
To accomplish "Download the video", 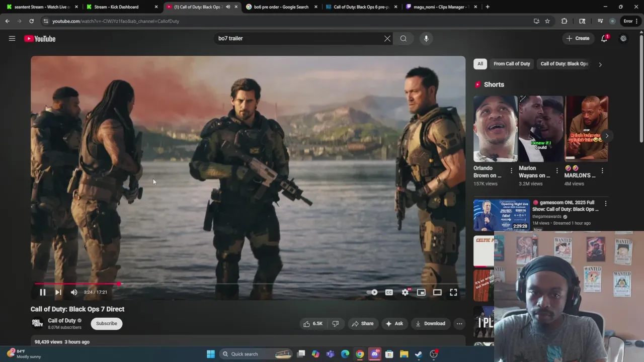I will point(430,324).
